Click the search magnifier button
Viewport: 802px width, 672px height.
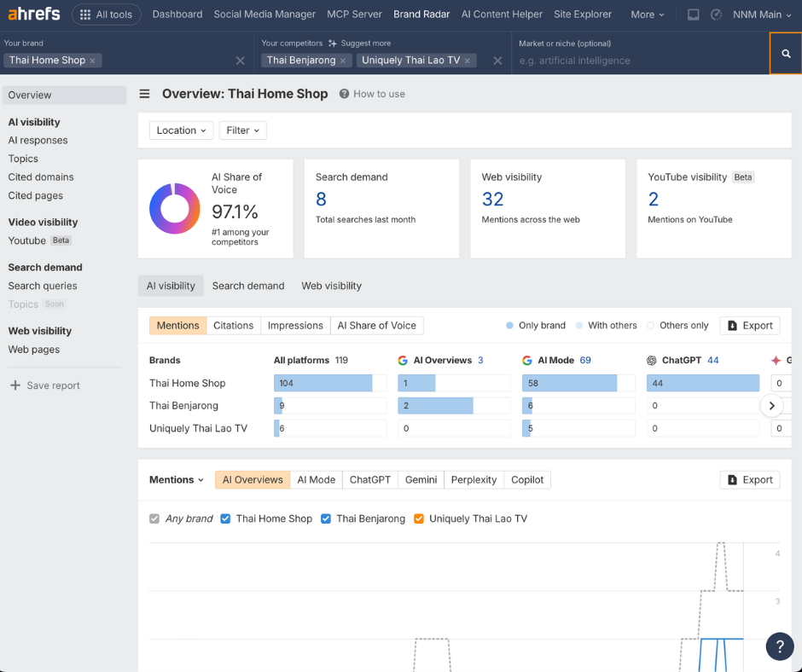coord(786,54)
